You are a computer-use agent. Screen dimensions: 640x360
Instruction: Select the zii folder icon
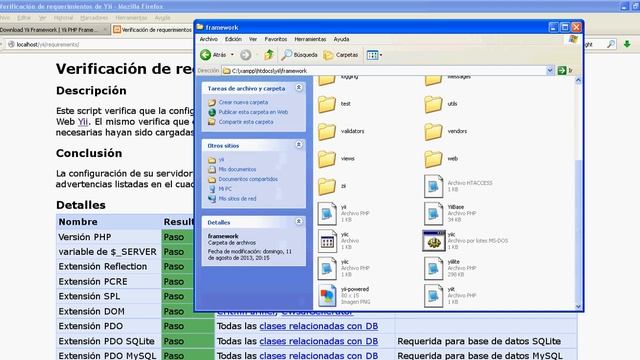[x=327, y=186]
